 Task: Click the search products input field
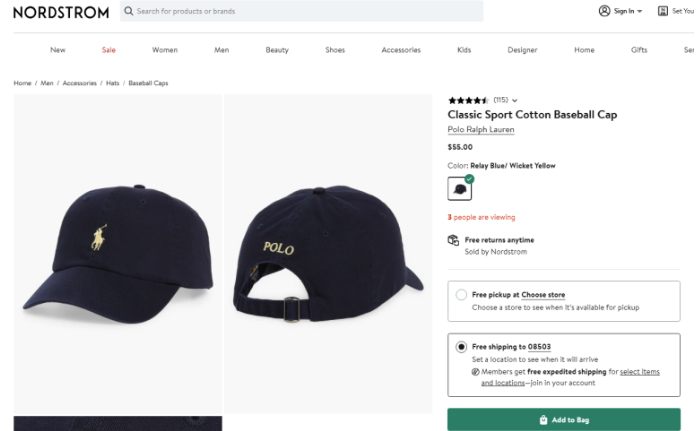click(300, 11)
